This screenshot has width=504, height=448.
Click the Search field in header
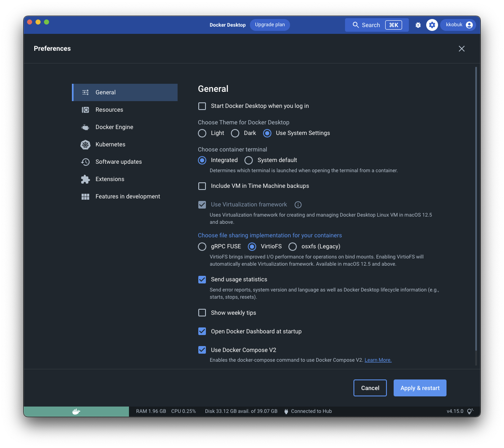(x=377, y=25)
